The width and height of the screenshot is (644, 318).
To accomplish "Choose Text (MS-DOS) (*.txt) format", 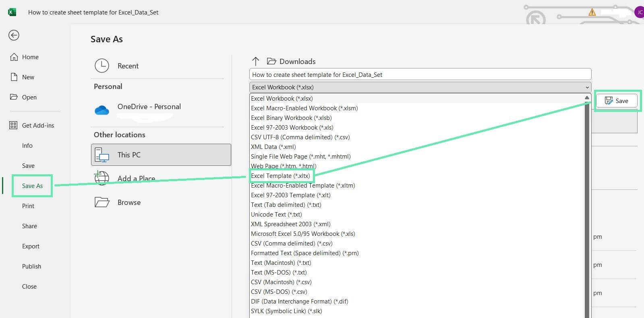I will [279, 273].
